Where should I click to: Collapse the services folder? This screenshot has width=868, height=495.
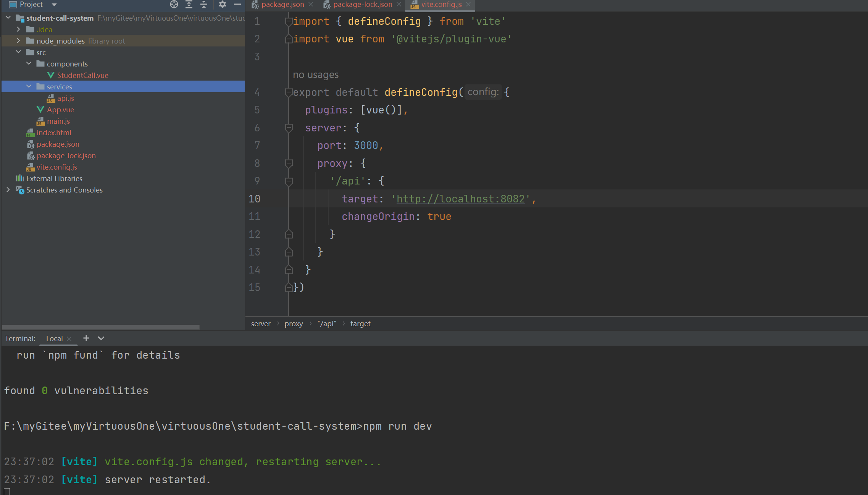click(29, 86)
